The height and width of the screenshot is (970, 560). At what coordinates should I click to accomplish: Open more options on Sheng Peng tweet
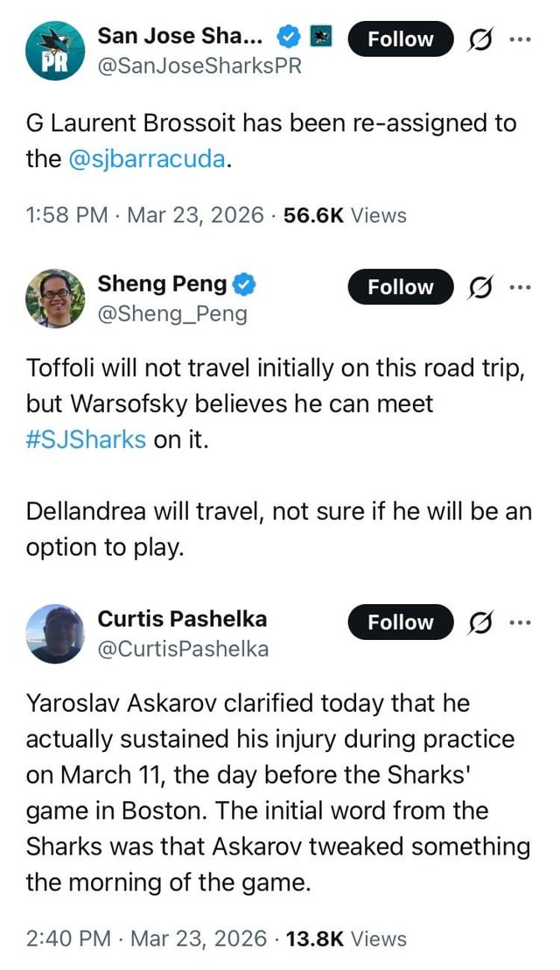520,287
